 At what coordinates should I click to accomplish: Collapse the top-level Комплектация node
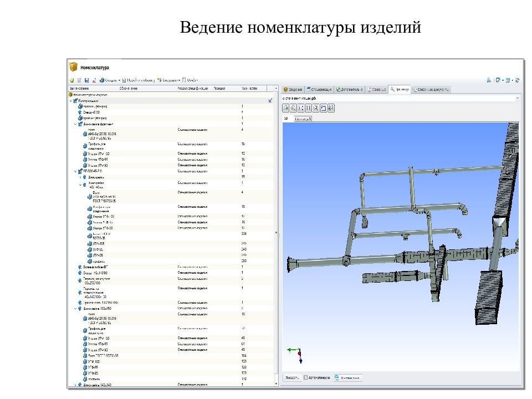(71, 101)
